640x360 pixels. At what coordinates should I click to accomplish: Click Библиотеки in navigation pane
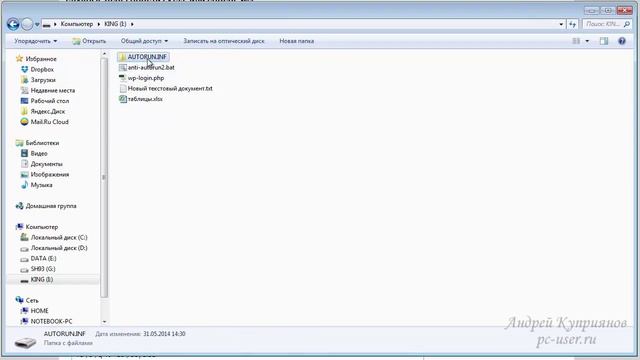(x=42, y=143)
